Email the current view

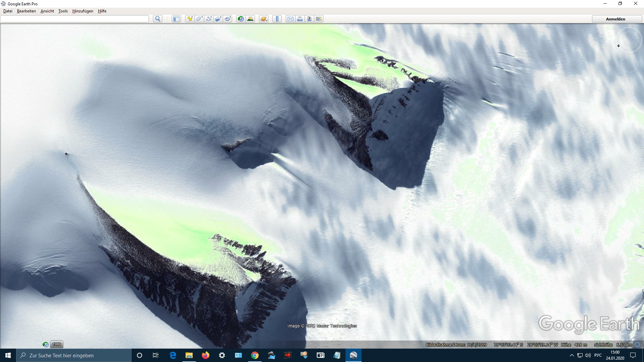[x=290, y=19]
